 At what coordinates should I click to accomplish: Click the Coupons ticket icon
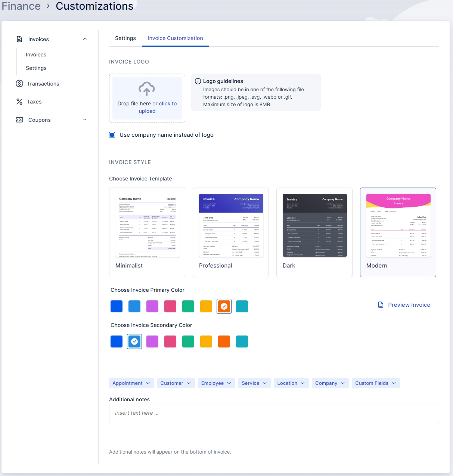coord(19,120)
